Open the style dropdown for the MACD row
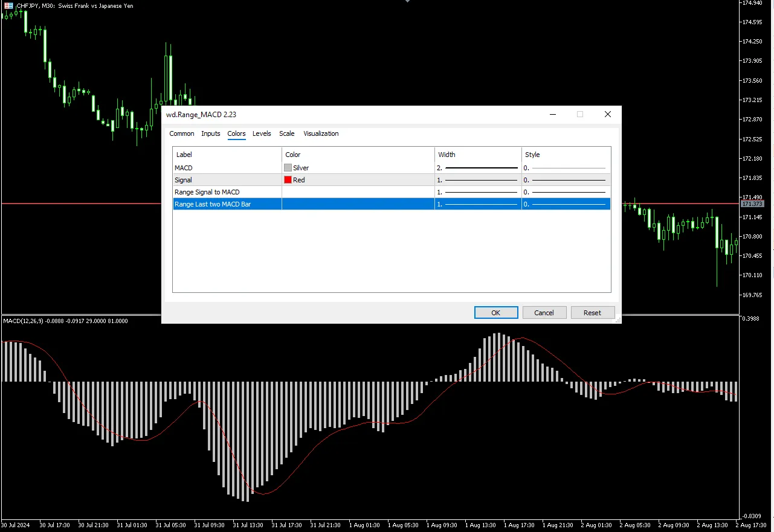 [566, 168]
